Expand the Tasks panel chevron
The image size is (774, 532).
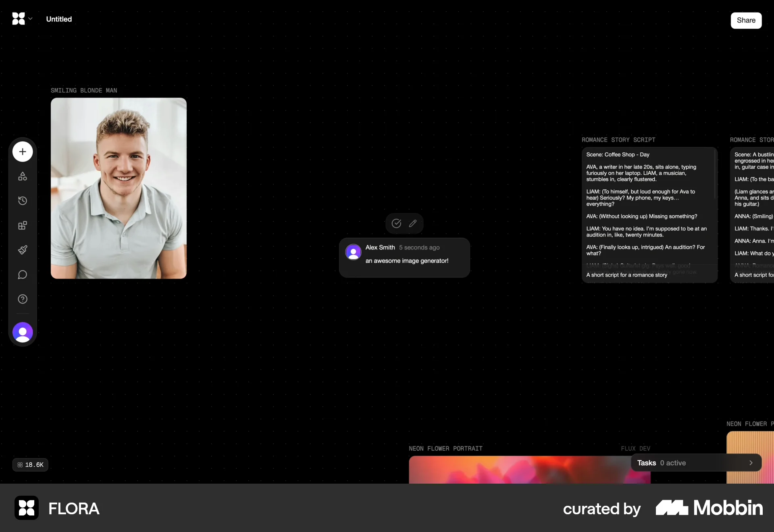(x=751, y=463)
